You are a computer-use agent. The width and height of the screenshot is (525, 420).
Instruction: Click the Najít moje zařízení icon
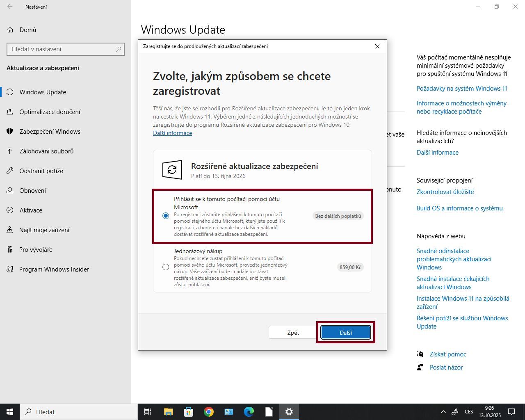10,230
